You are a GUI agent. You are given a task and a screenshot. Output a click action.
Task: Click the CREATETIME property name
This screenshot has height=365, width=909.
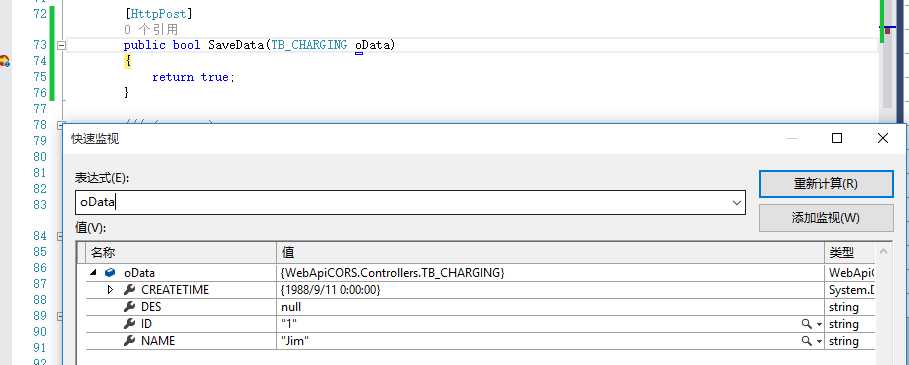pos(175,290)
